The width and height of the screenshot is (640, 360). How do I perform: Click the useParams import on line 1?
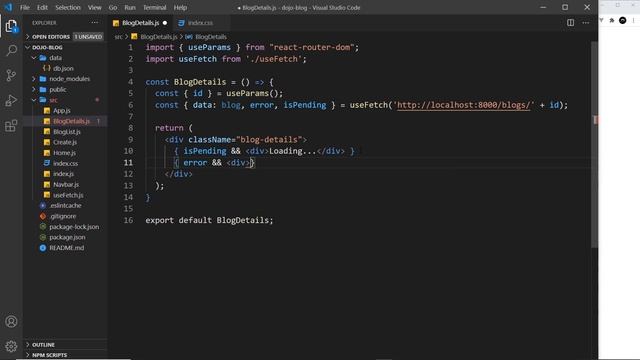pyautogui.click(x=209, y=47)
